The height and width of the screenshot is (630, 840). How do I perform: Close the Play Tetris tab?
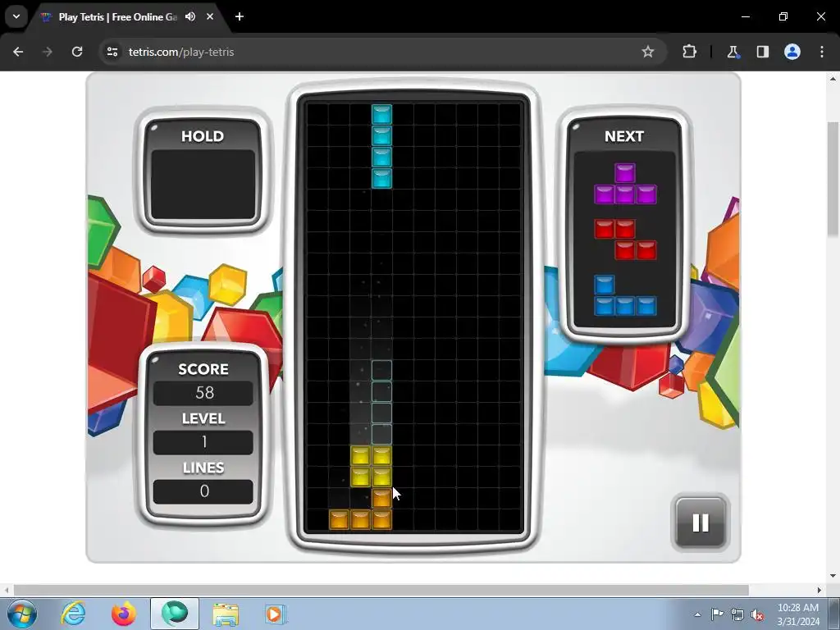tap(210, 16)
